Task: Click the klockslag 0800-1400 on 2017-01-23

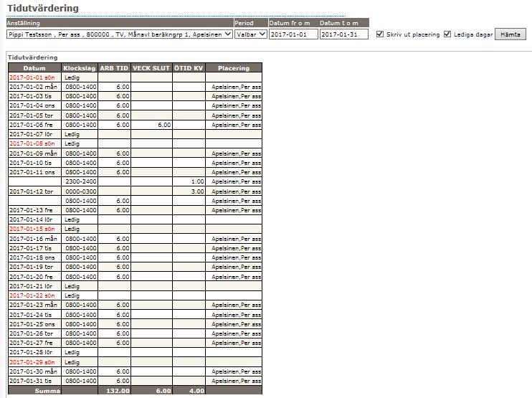Action: pos(81,305)
